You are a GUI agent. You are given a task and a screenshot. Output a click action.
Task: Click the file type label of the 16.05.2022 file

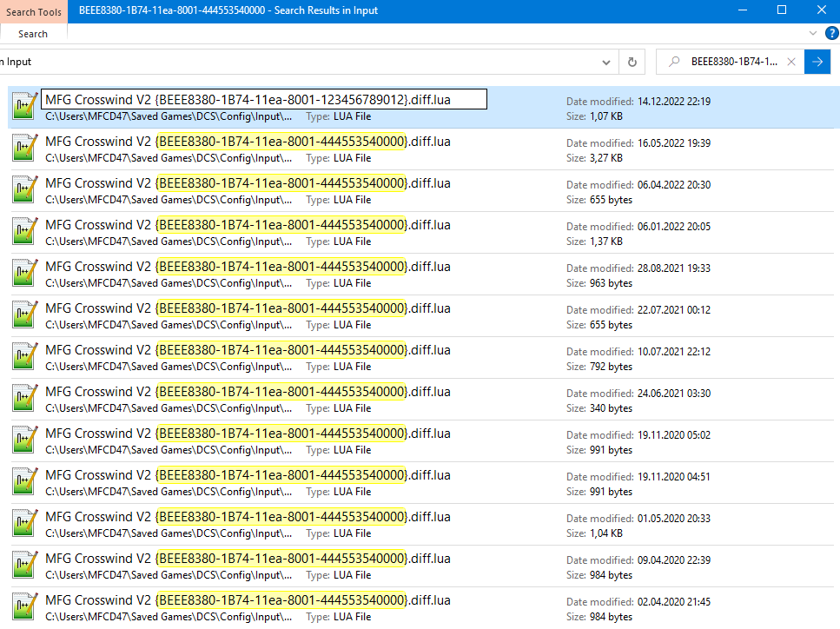click(x=339, y=158)
